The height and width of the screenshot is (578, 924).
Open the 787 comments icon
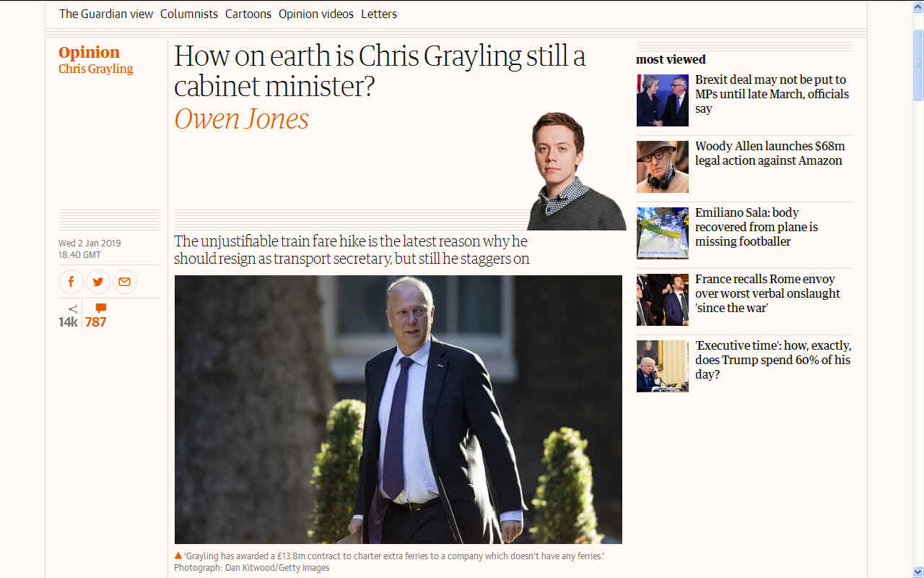pos(96,316)
